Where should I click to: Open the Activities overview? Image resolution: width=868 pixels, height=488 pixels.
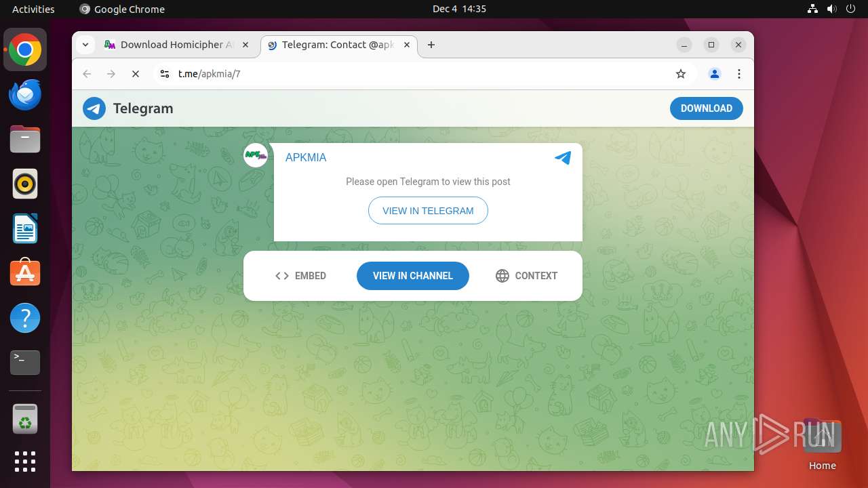[x=33, y=9]
